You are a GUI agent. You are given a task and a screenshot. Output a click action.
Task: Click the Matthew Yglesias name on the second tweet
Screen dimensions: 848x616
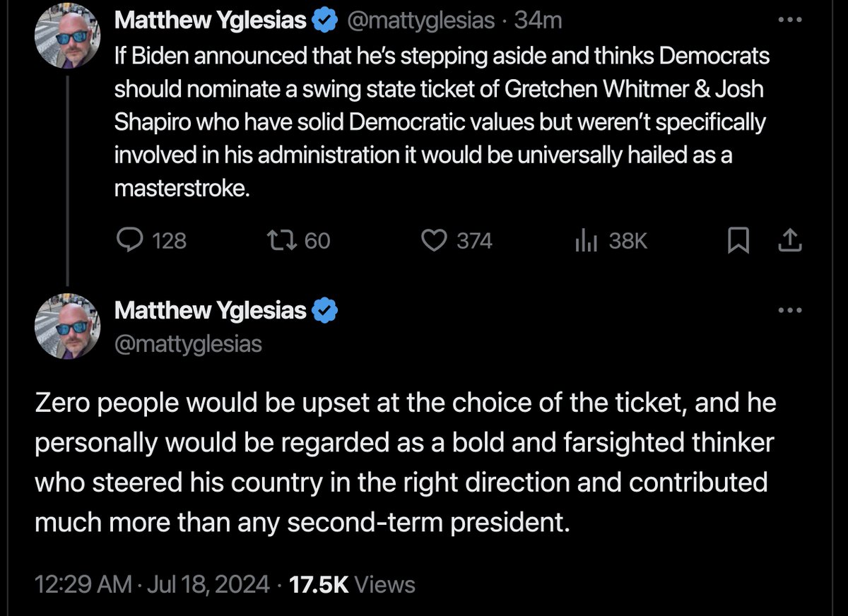211,311
